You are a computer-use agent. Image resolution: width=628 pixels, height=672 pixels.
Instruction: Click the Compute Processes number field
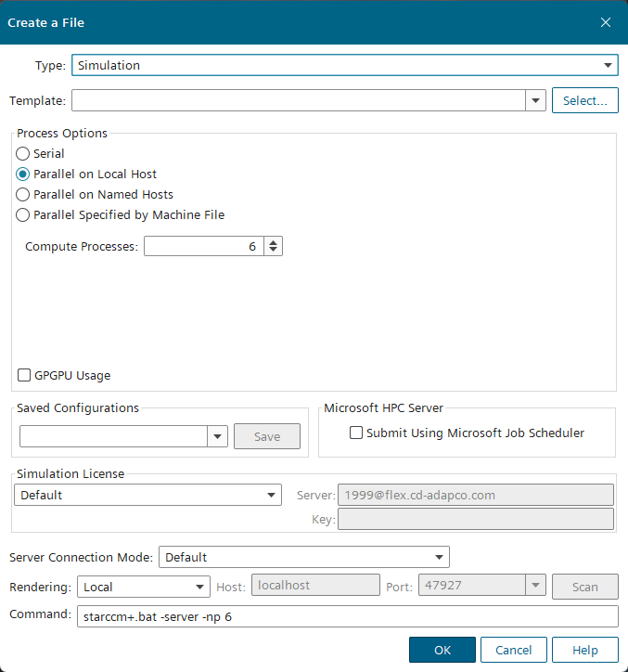[204, 246]
